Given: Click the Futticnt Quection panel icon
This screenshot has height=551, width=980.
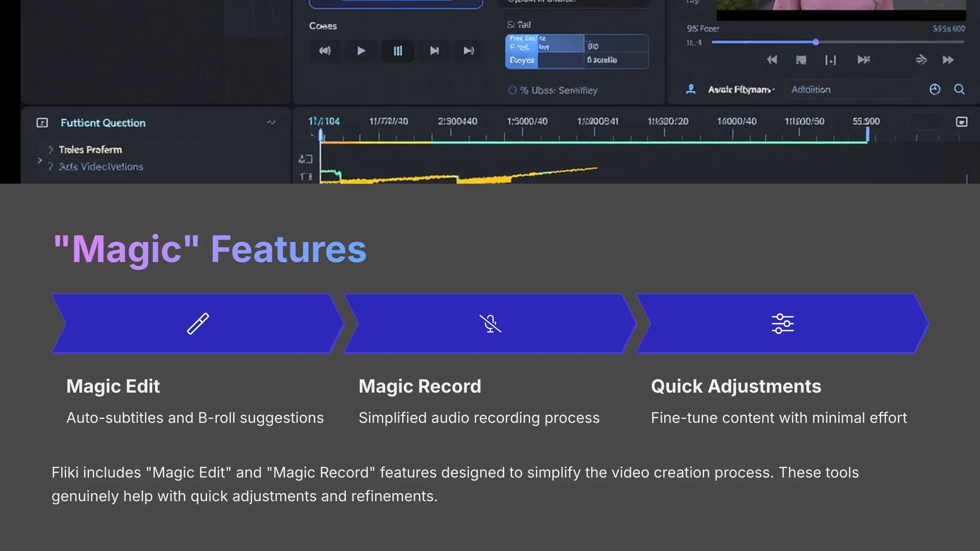Looking at the screenshot, I should 42,122.
